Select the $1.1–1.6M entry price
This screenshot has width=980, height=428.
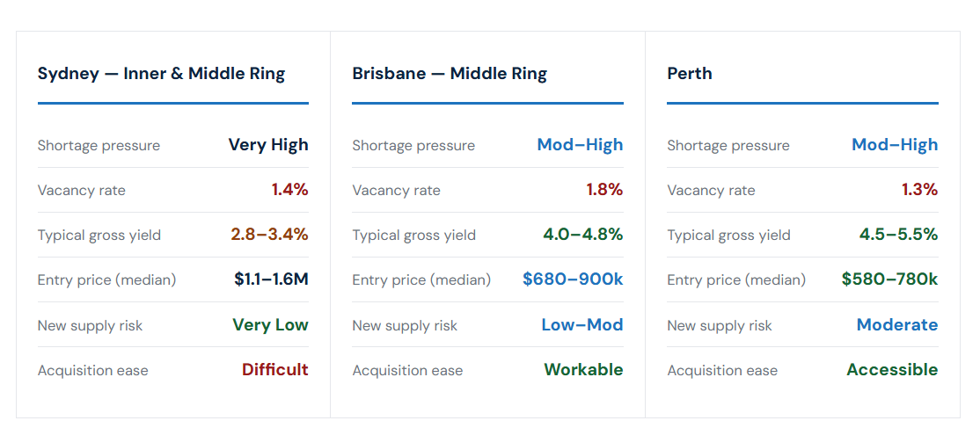point(271,279)
